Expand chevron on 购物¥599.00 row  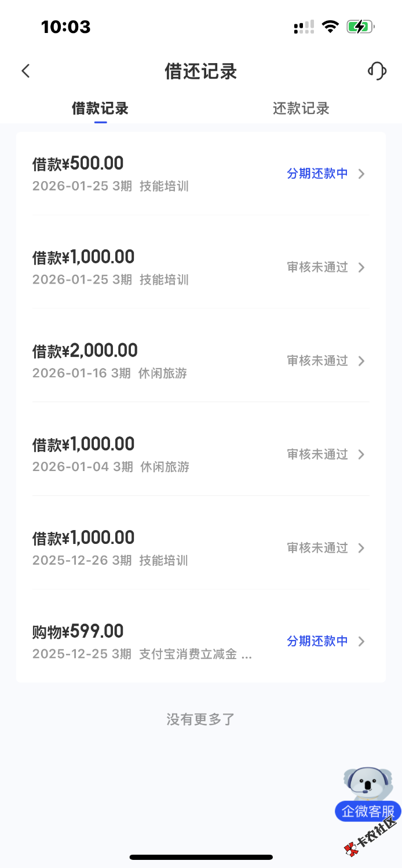361,641
